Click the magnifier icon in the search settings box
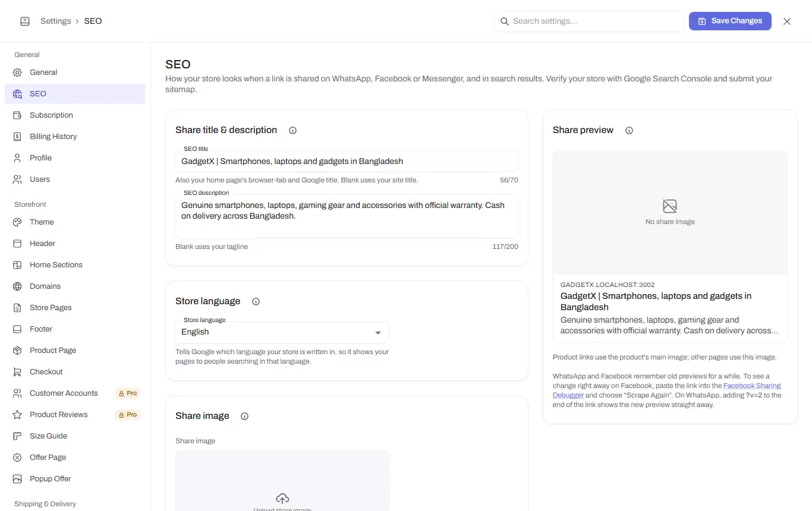This screenshot has width=812, height=511. 505,21
